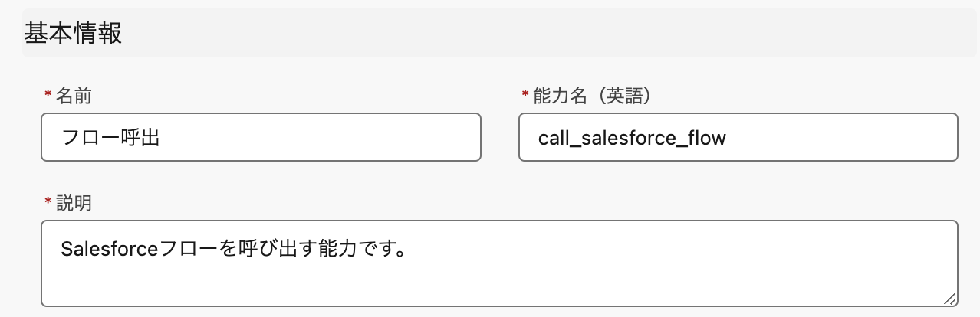Click the required asterisk beside 説明
The image size is (980, 317).
click(48, 203)
